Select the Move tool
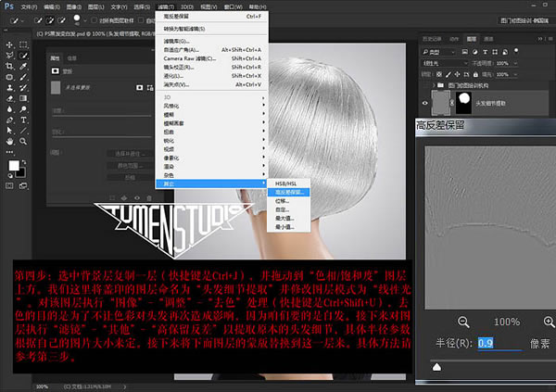 [x=9, y=44]
